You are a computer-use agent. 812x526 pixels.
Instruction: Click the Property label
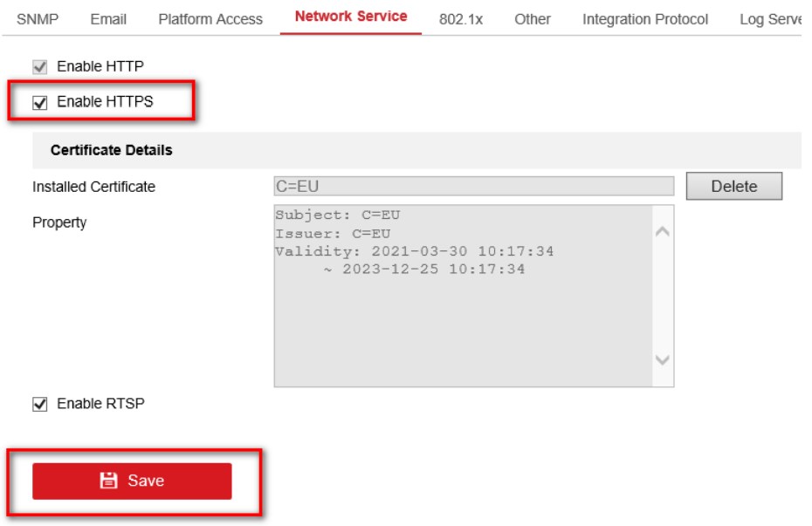point(59,222)
